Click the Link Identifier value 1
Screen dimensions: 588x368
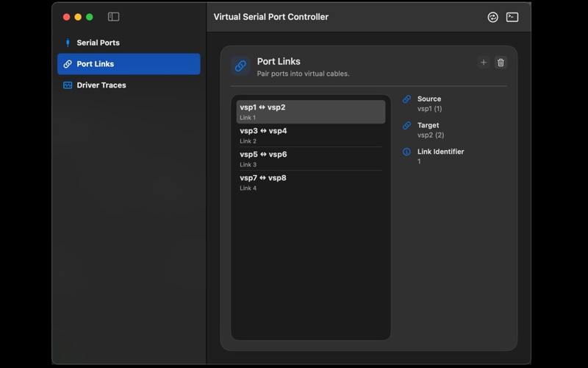(419, 161)
